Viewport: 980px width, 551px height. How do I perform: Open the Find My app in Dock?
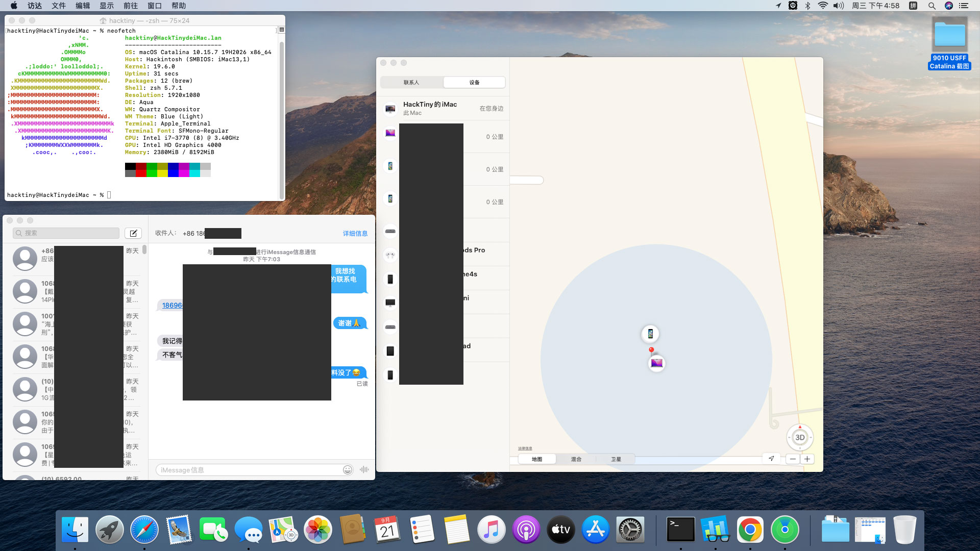point(785,530)
